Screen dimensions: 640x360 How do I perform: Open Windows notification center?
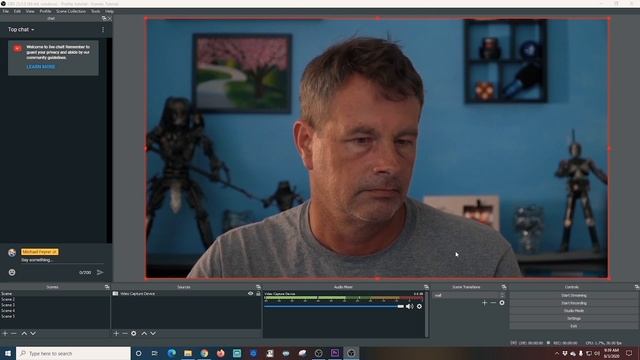pos(629,353)
